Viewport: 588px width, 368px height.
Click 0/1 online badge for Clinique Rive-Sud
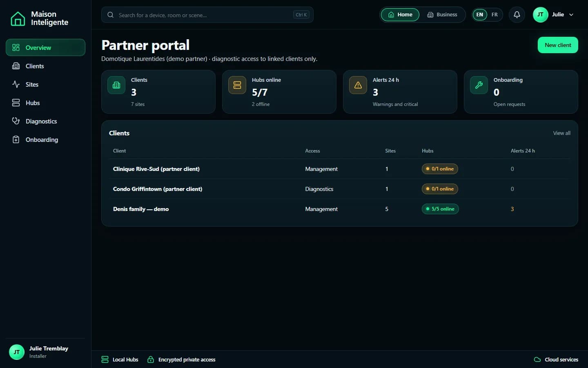pos(440,169)
